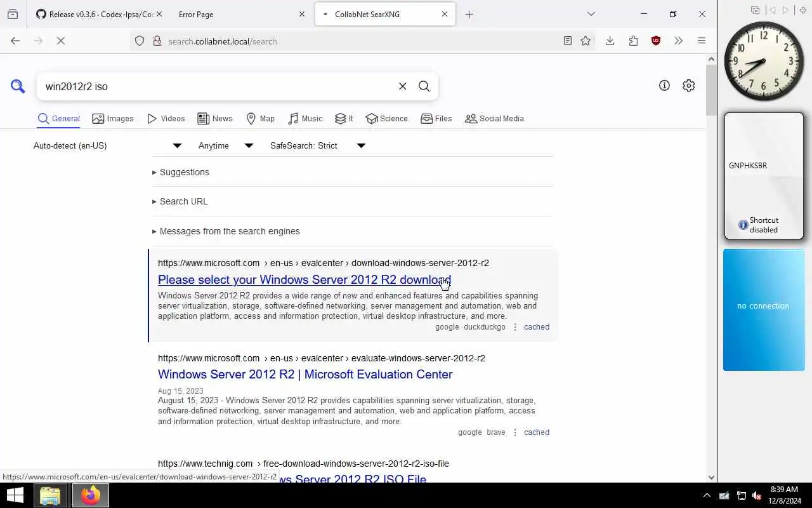Select the Science search category
The width and height of the screenshot is (812, 508).
(386, 119)
